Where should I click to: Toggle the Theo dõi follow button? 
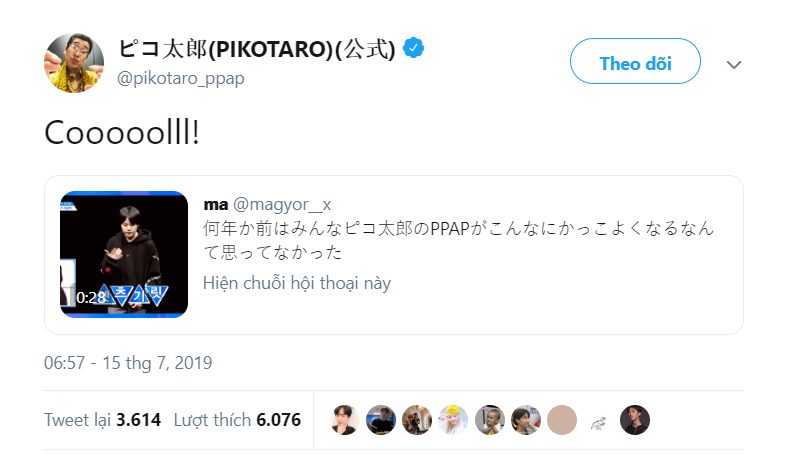pos(635,64)
